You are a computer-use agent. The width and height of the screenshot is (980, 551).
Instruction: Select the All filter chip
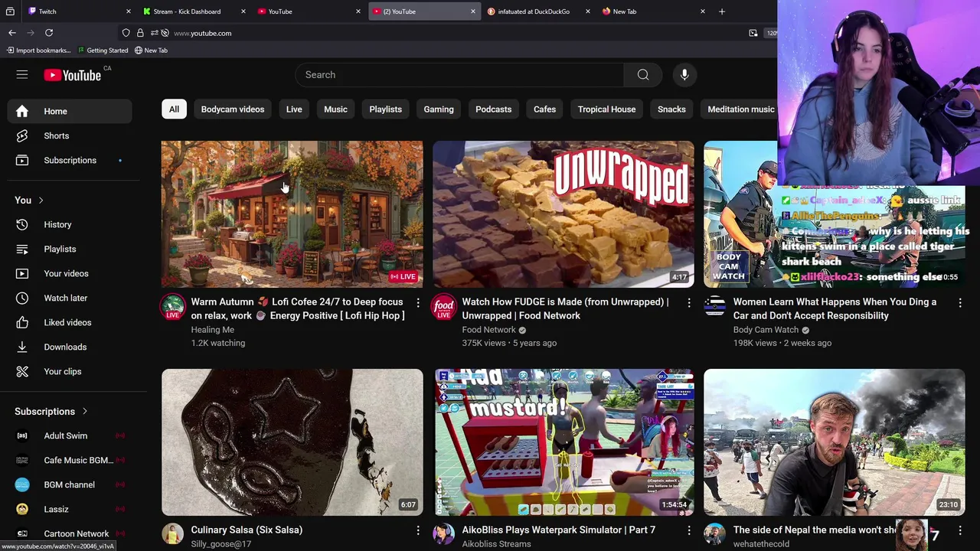tap(174, 109)
